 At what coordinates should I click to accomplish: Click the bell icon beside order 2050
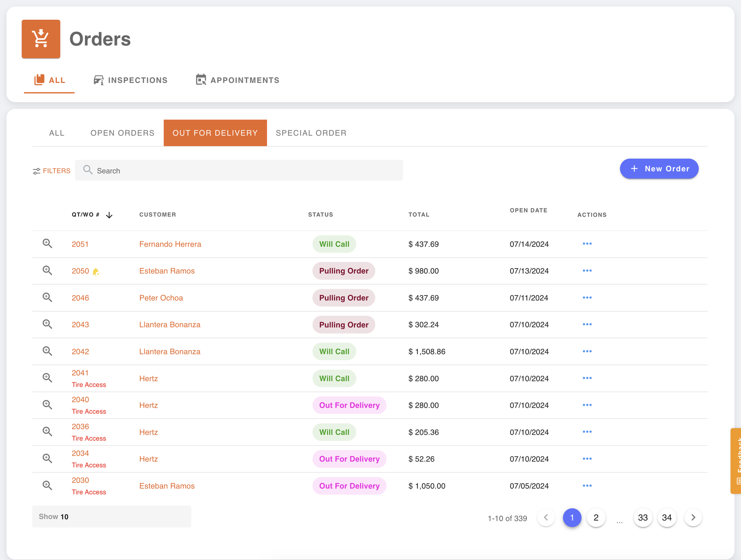point(96,272)
